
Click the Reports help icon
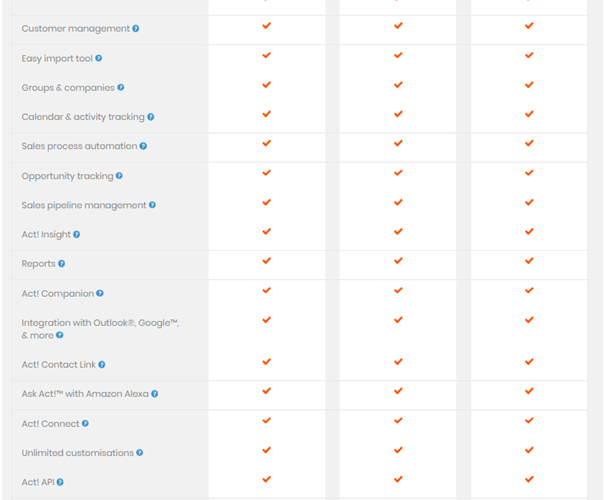[x=62, y=264]
